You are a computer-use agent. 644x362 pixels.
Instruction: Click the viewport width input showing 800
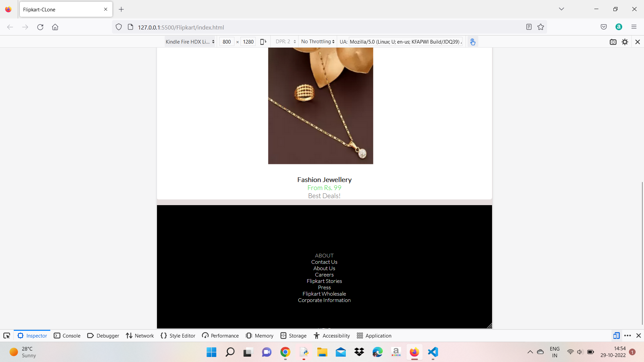227,42
